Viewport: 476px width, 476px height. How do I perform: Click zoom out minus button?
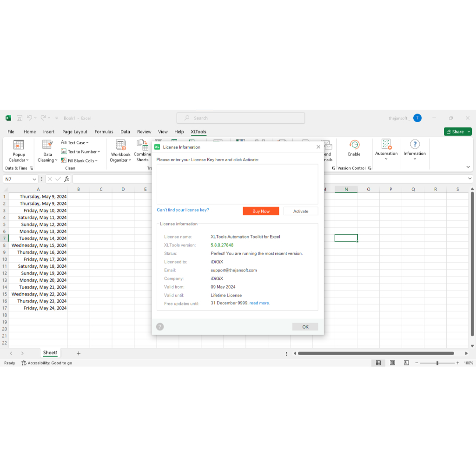[416, 363]
